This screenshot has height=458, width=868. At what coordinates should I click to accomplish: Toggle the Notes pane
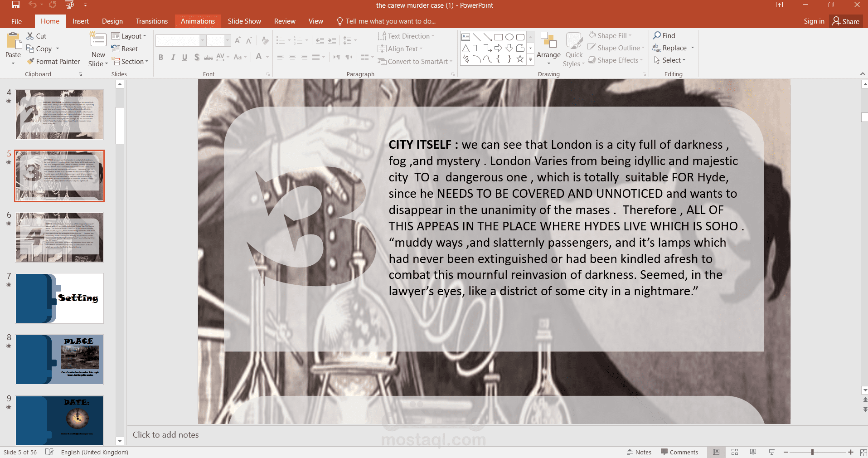tap(639, 452)
